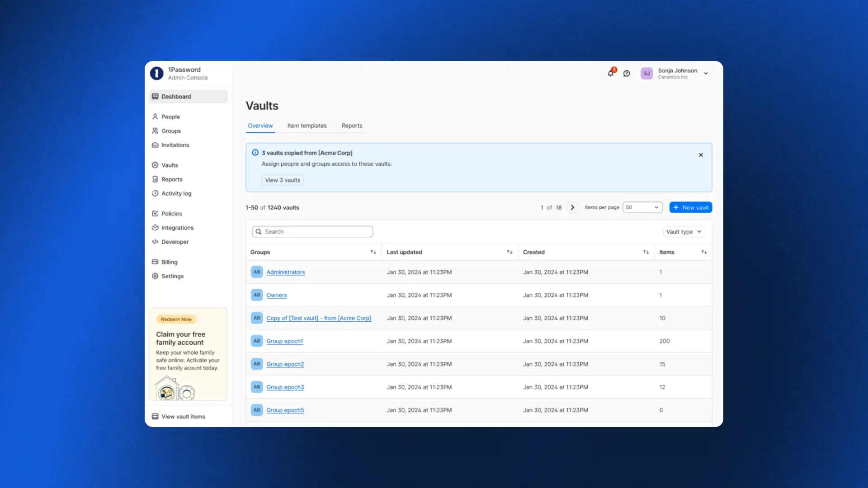Open notifications bell icon
Viewport: 868px width, 488px height.
[x=611, y=73]
